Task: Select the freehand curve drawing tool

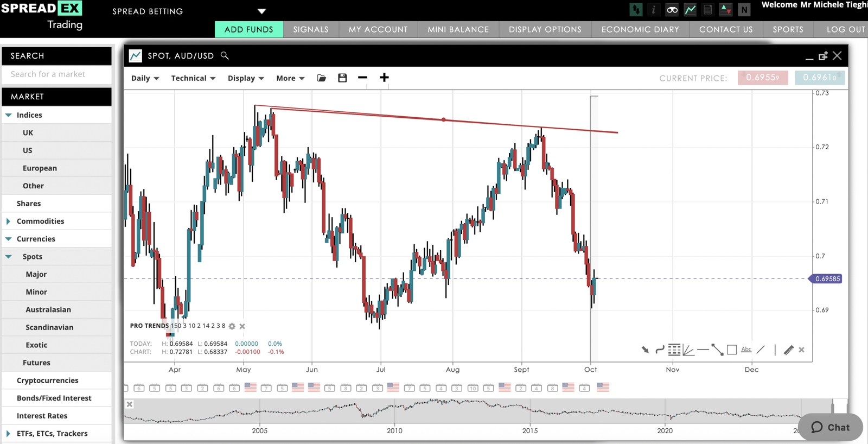Action: [660, 350]
